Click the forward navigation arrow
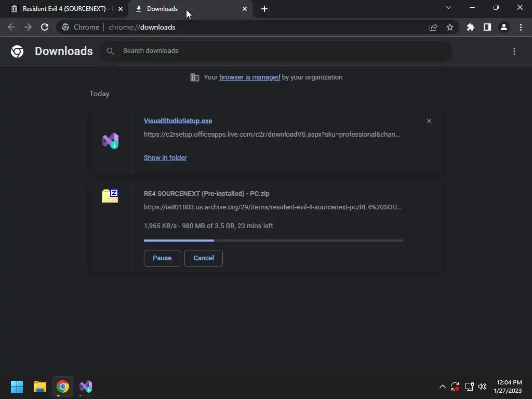The height and width of the screenshot is (399, 532). click(28, 27)
